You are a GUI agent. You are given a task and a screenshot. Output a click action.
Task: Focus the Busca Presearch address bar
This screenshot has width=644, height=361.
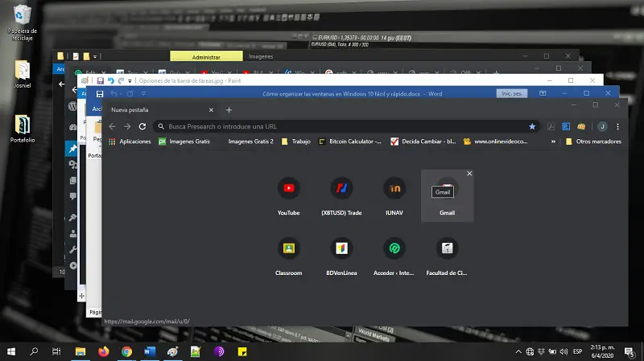(x=347, y=126)
